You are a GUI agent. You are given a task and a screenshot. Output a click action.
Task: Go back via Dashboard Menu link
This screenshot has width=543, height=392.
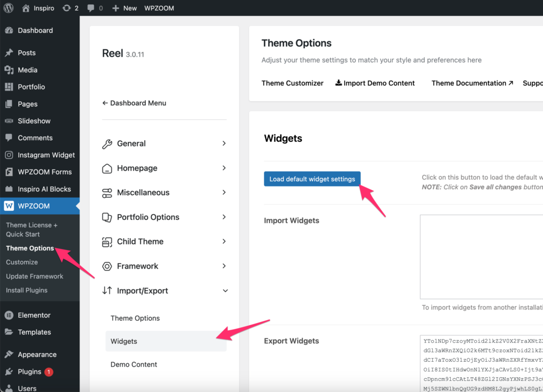pos(134,103)
